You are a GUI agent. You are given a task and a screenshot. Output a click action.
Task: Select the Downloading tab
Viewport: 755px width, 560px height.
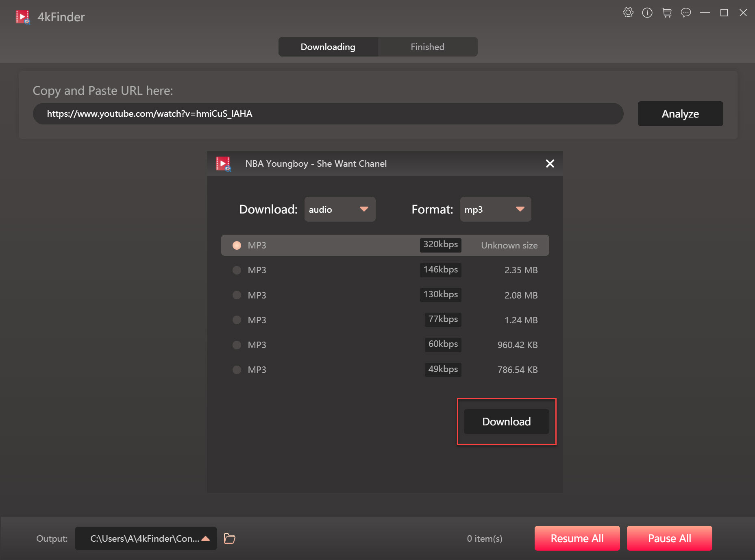click(328, 46)
